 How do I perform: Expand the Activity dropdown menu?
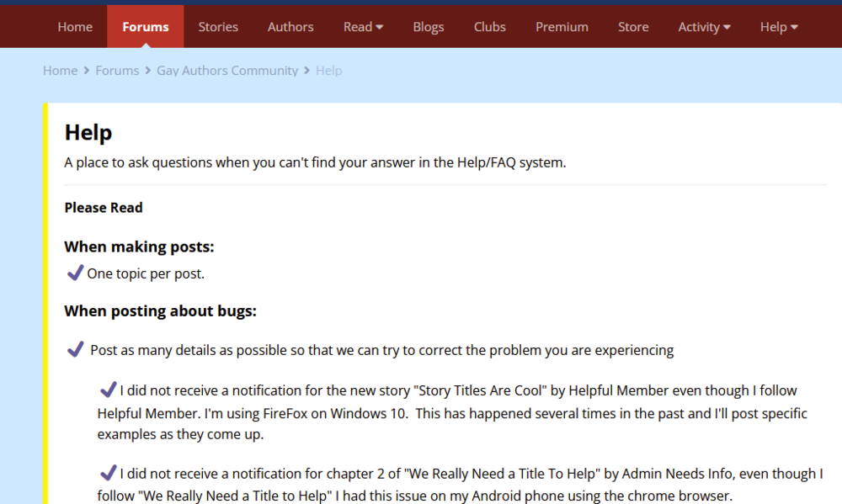coord(704,27)
